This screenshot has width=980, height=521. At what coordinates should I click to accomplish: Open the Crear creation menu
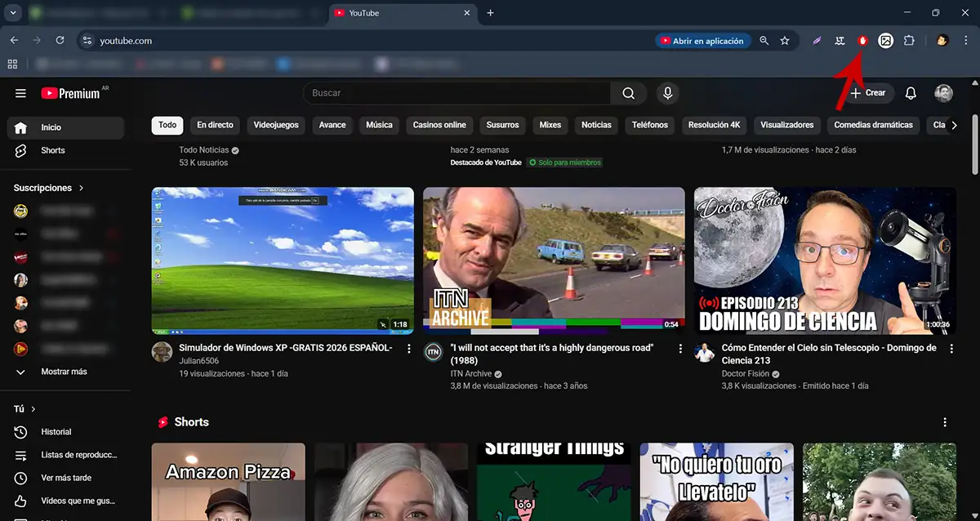tap(867, 92)
